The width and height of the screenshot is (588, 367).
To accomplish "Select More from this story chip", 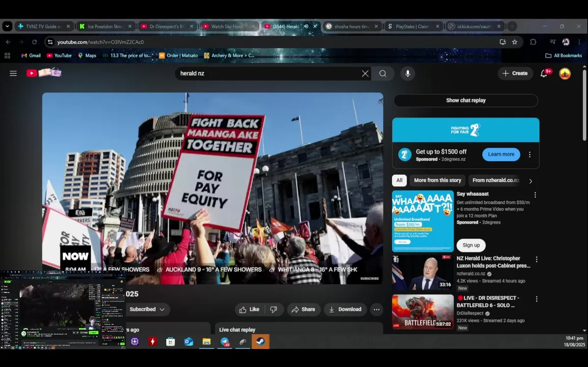I will point(437,180).
